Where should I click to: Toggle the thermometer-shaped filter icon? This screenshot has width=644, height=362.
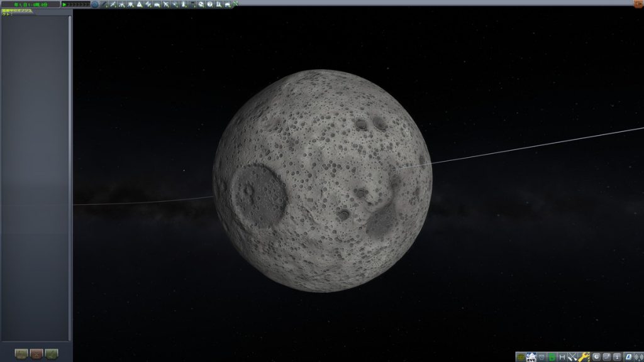(184, 4)
